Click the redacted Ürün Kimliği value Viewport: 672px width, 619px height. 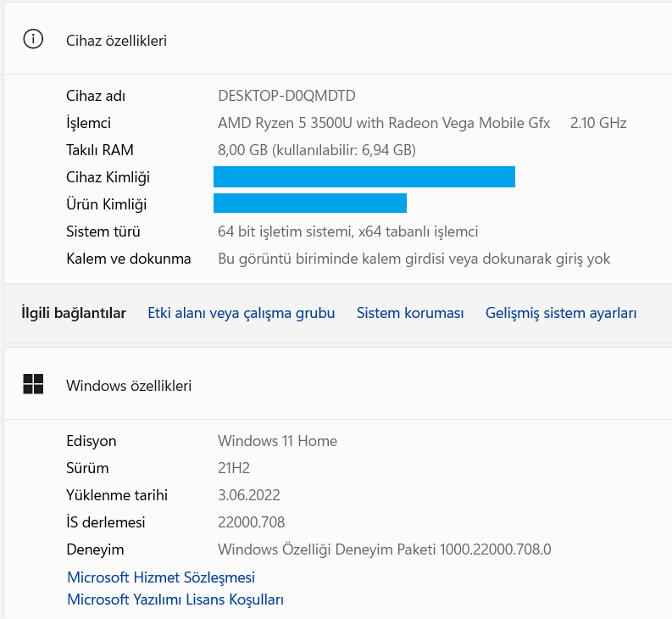click(310, 204)
